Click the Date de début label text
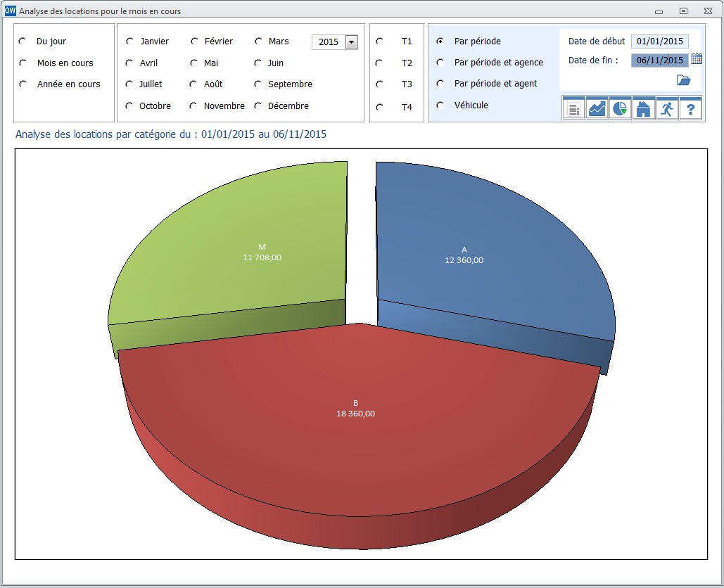Image resolution: width=724 pixels, height=588 pixels. pyautogui.click(x=597, y=41)
